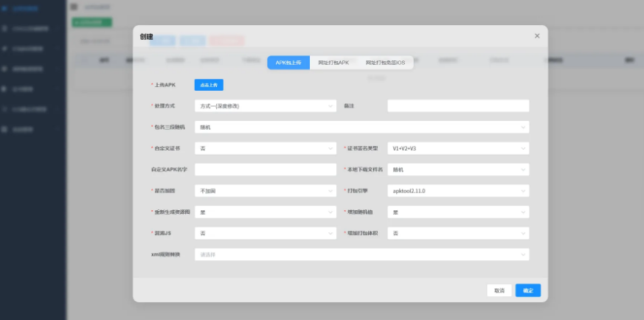Click the 点击上传 button to upload APK
This screenshot has width=644, height=320.
click(x=209, y=85)
